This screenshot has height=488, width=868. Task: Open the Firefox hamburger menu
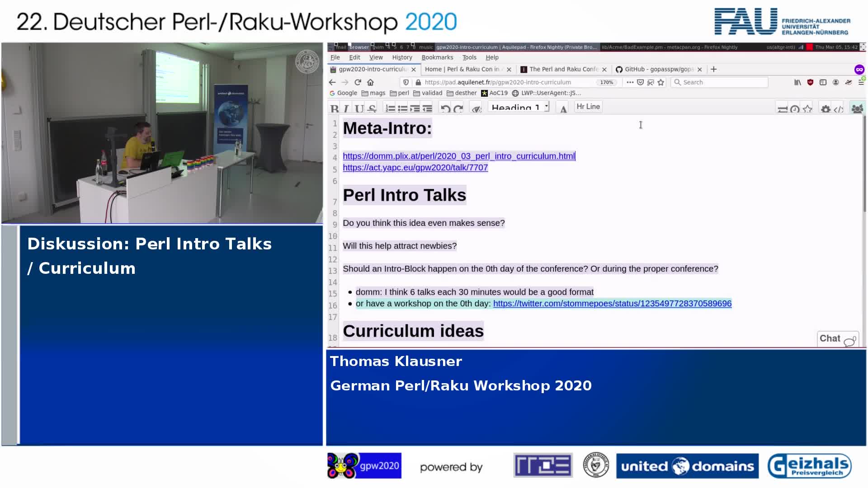click(861, 82)
